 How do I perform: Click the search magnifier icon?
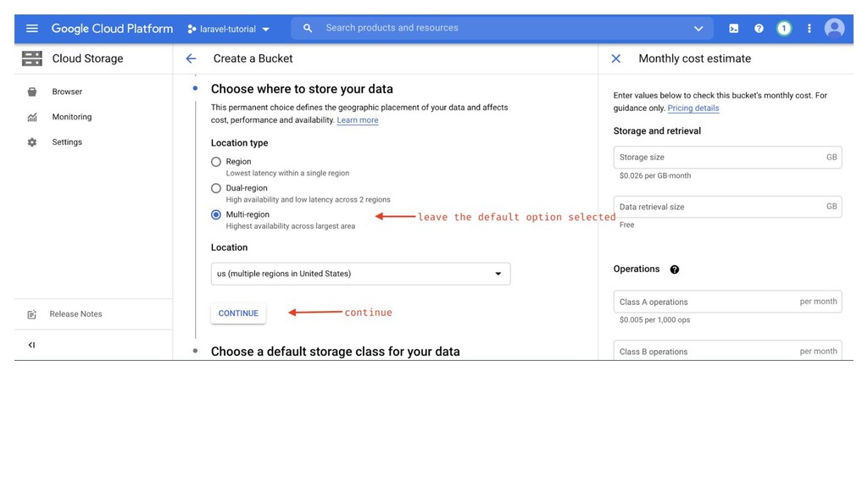pos(308,28)
